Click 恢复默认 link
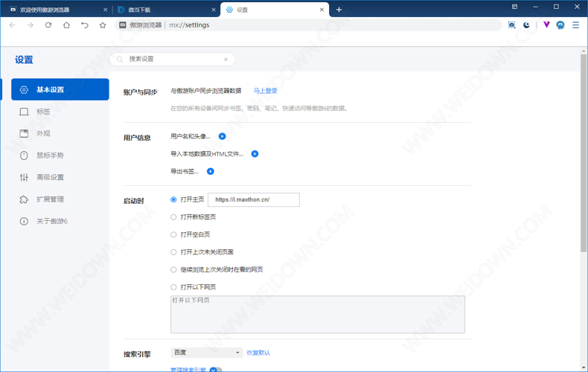Screen dimensions: 588x372 point(258,353)
